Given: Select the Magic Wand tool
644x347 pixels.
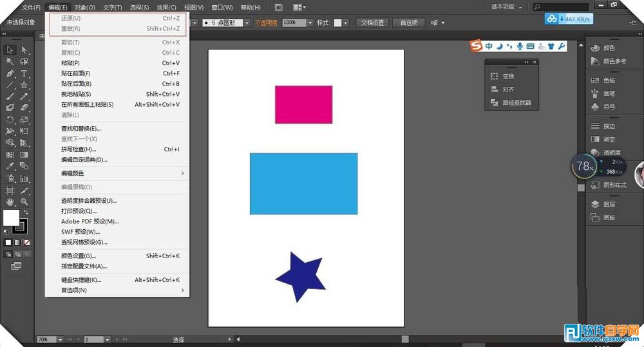Looking at the screenshot, I should (x=10, y=62).
